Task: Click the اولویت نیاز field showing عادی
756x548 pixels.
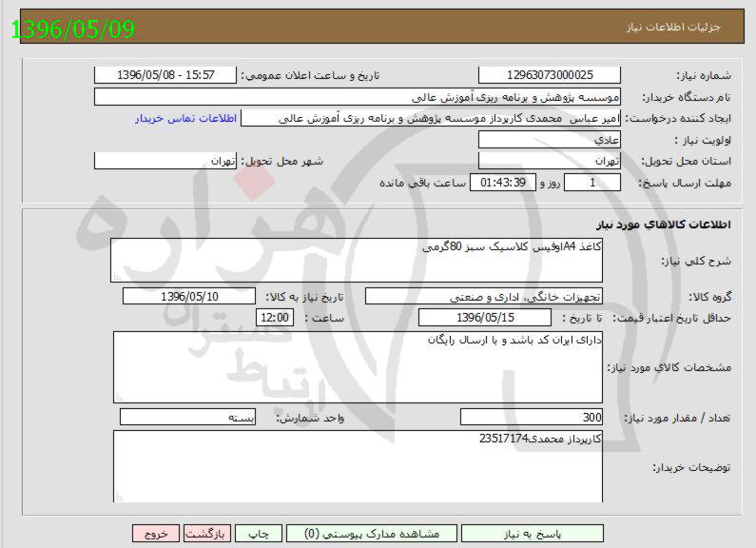Action: point(549,140)
